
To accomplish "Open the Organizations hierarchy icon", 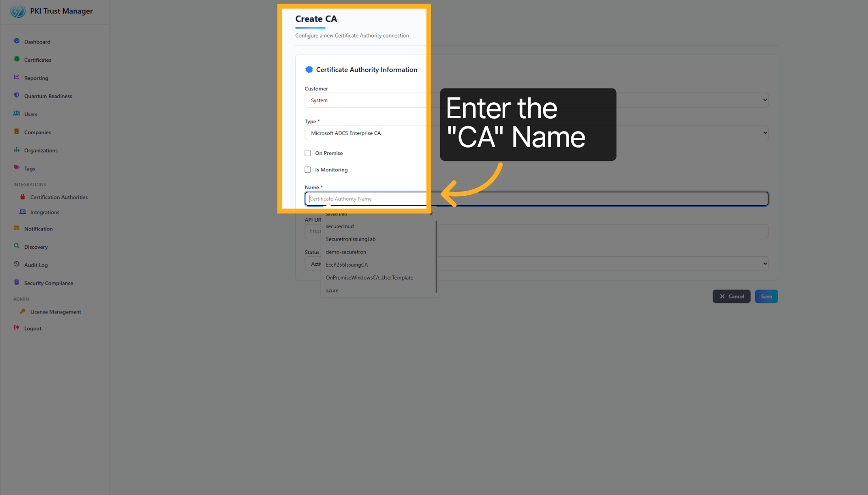I will (17, 150).
